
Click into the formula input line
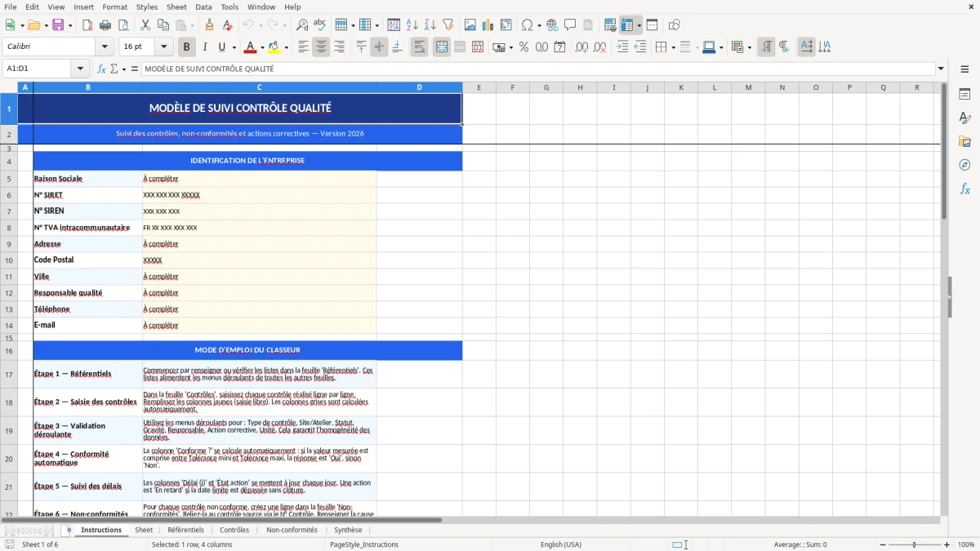coord(537,69)
